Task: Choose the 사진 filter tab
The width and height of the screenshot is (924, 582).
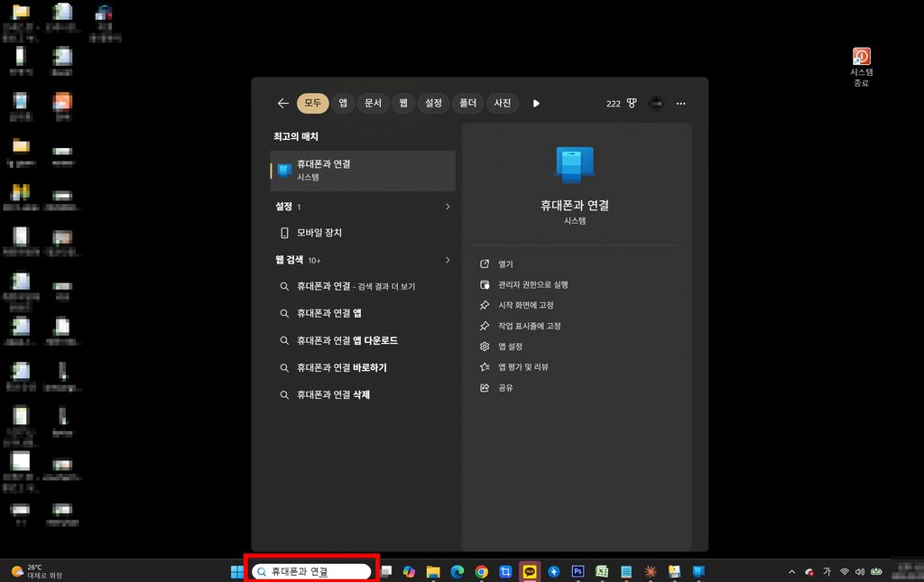Action: point(502,103)
